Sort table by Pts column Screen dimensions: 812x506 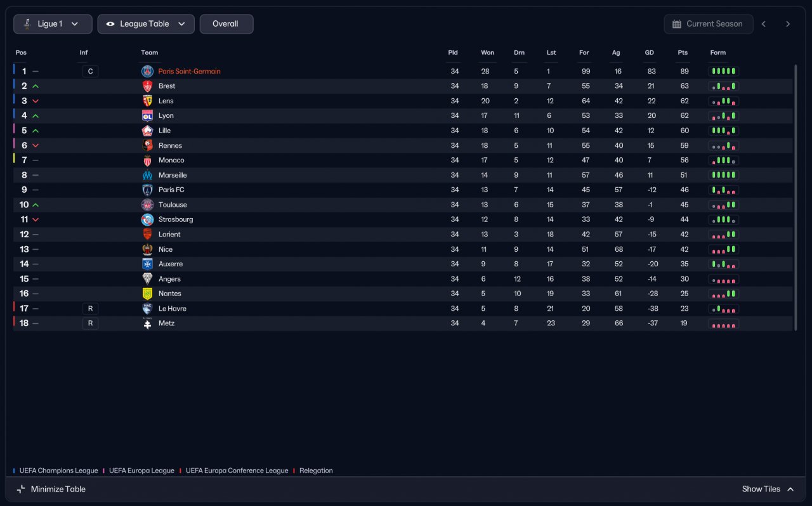point(683,53)
